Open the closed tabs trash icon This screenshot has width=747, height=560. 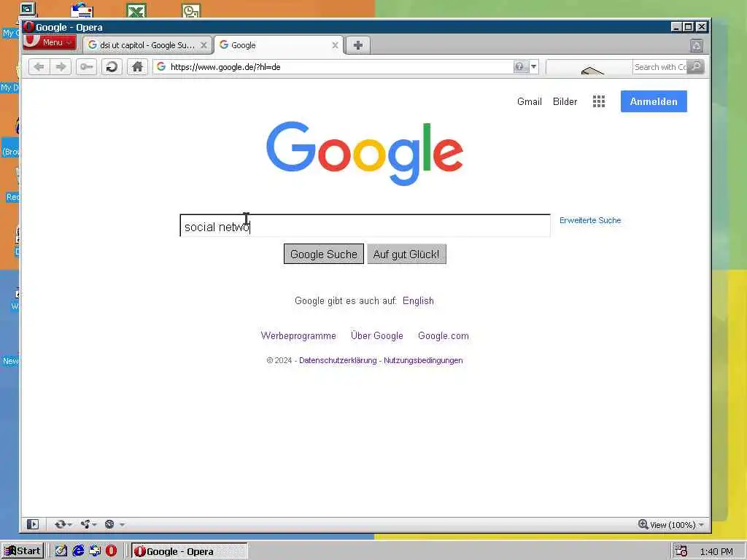tap(696, 46)
